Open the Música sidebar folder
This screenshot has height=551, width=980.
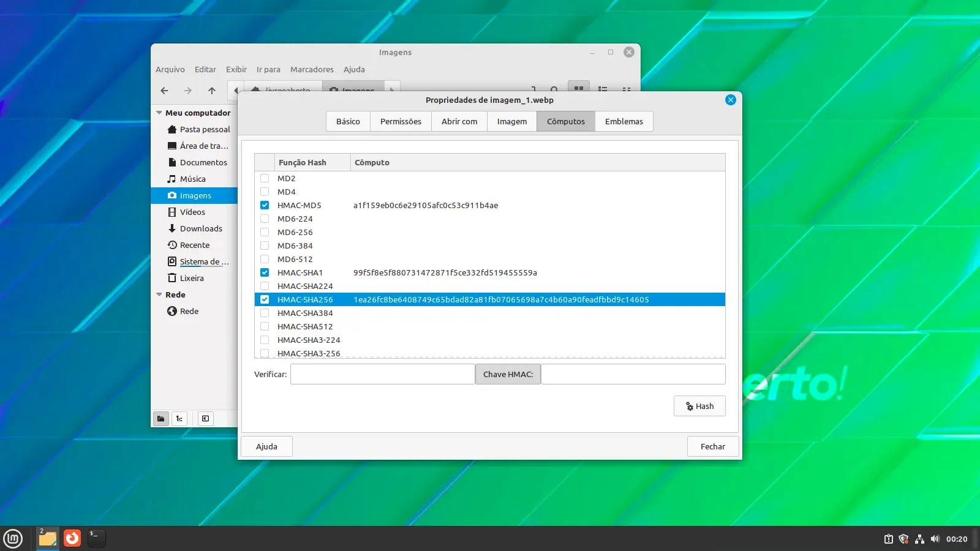pyautogui.click(x=187, y=179)
